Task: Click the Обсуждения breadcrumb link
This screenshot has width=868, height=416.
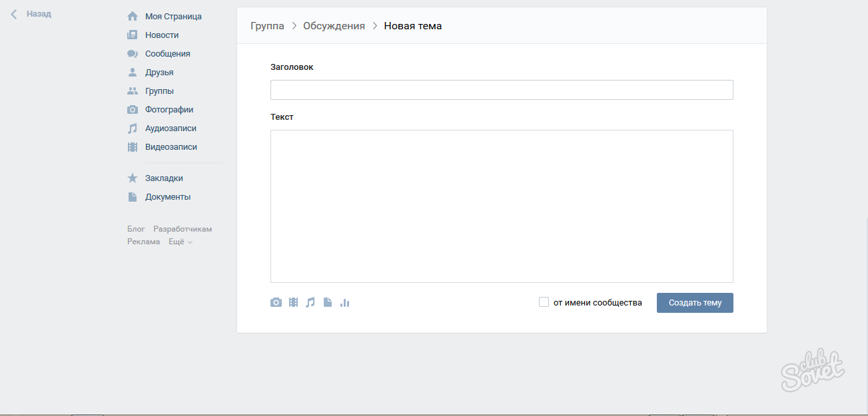Action: [x=334, y=26]
